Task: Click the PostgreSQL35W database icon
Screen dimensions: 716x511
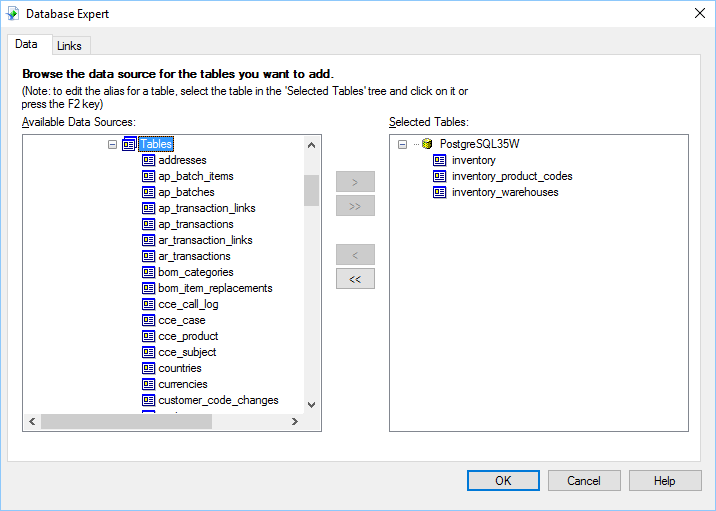Action: [427, 144]
